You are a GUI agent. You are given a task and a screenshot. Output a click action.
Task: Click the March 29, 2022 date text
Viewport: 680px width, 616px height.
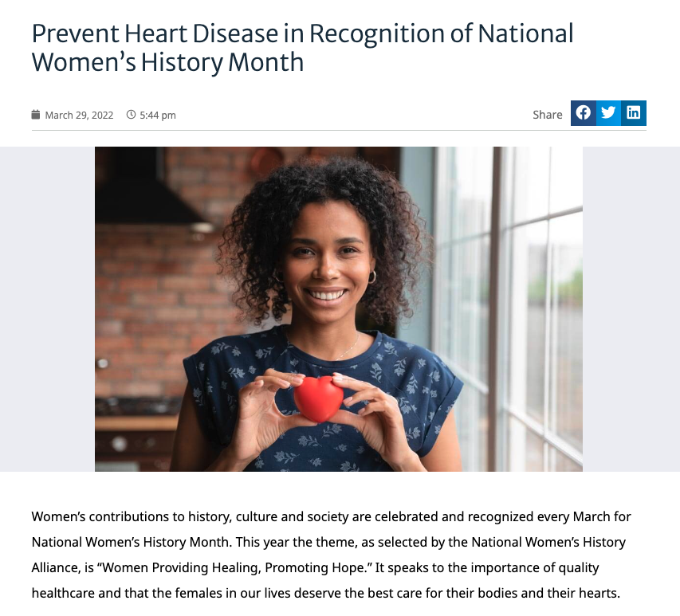tap(79, 116)
